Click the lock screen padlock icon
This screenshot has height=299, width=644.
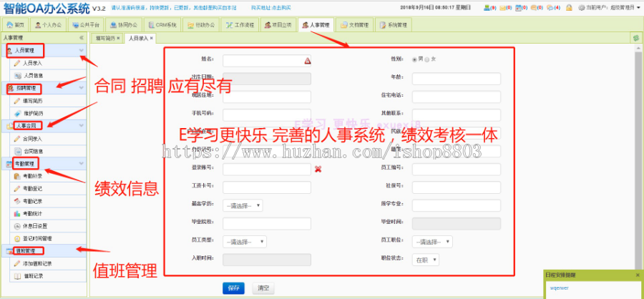pyautogui.click(x=569, y=7)
